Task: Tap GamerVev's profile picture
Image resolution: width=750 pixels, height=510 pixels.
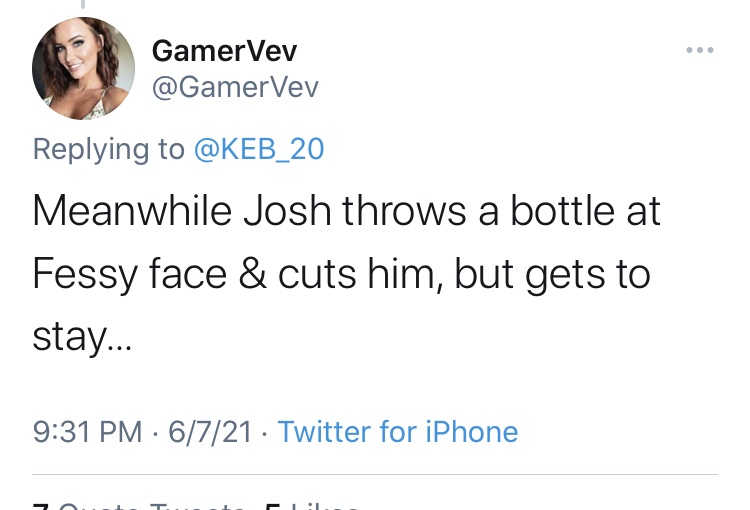Action: 83,68
